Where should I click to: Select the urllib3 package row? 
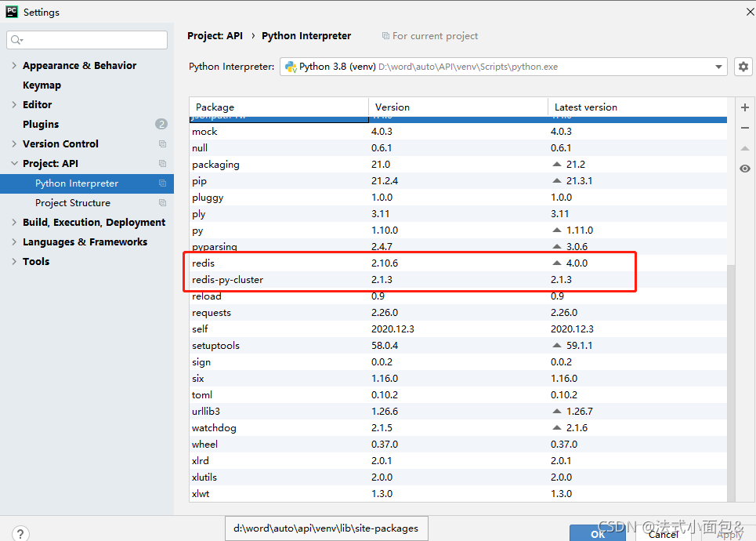458,411
